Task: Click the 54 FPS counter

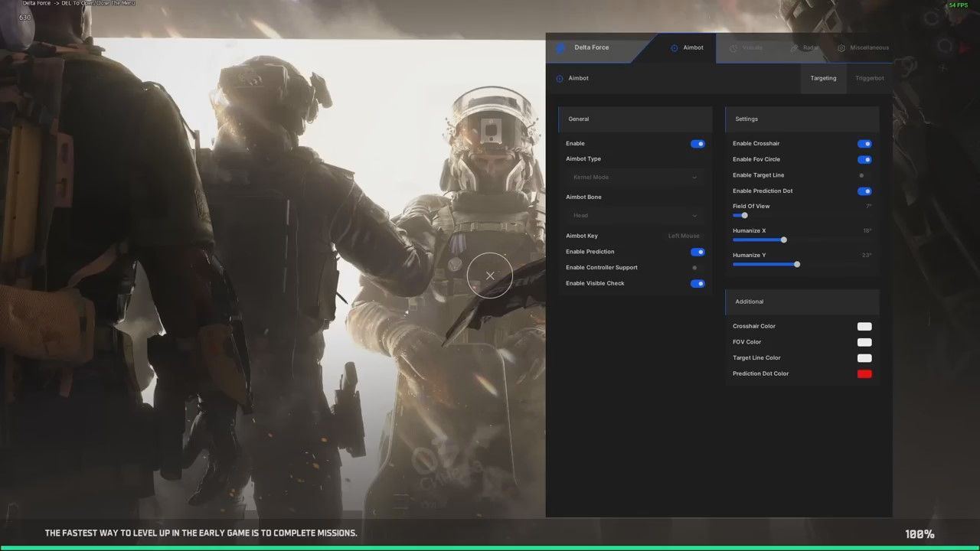Action: pyautogui.click(x=959, y=5)
